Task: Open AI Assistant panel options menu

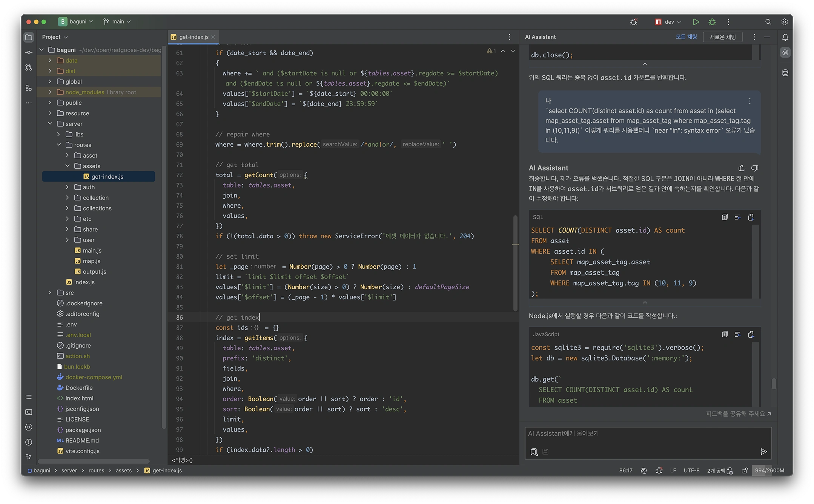Action: 754,37
